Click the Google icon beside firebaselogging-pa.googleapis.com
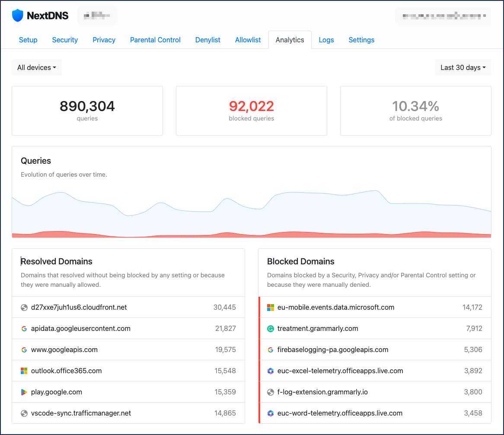This screenshot has width=504, height=435. (x=271, y=350)
